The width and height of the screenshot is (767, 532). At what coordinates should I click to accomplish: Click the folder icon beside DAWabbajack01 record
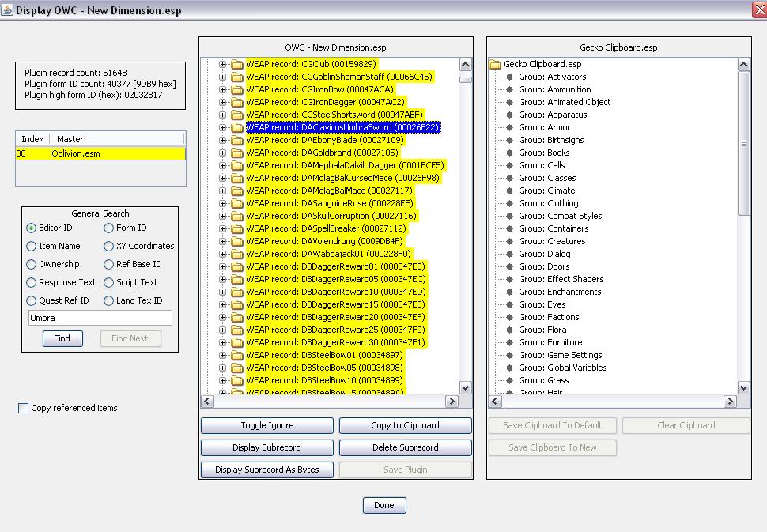(237, 254)
